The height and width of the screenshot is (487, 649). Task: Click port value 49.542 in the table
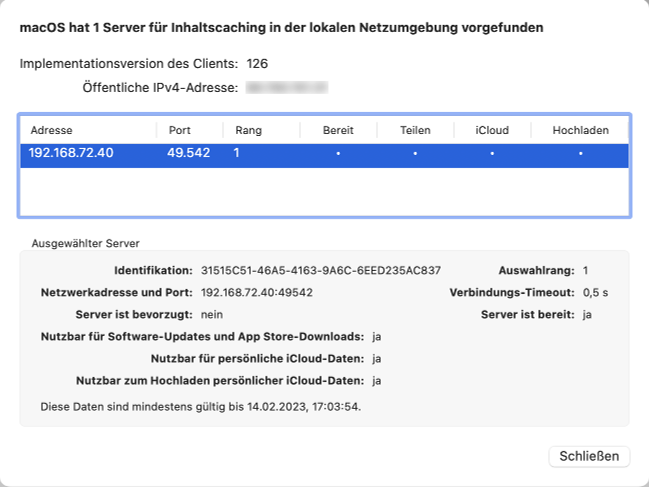coord(188,153)
